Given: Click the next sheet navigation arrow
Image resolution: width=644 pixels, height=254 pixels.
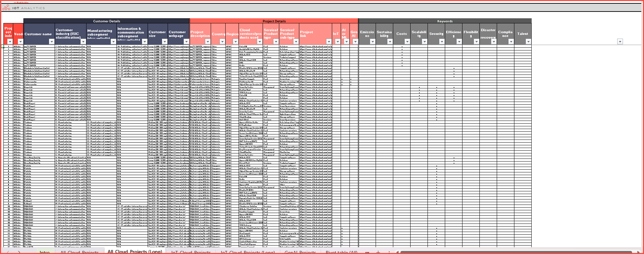Looking at the screenshot, I should point(19,252).
